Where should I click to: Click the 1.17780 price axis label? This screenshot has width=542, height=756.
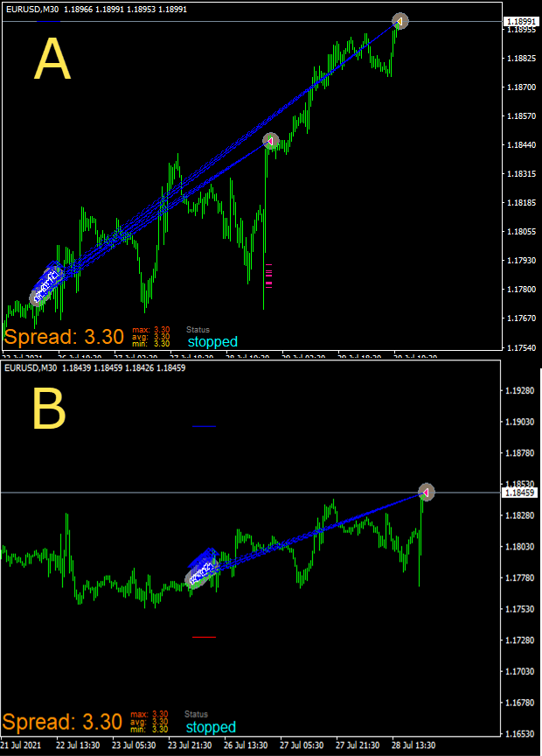pos(520,577)
